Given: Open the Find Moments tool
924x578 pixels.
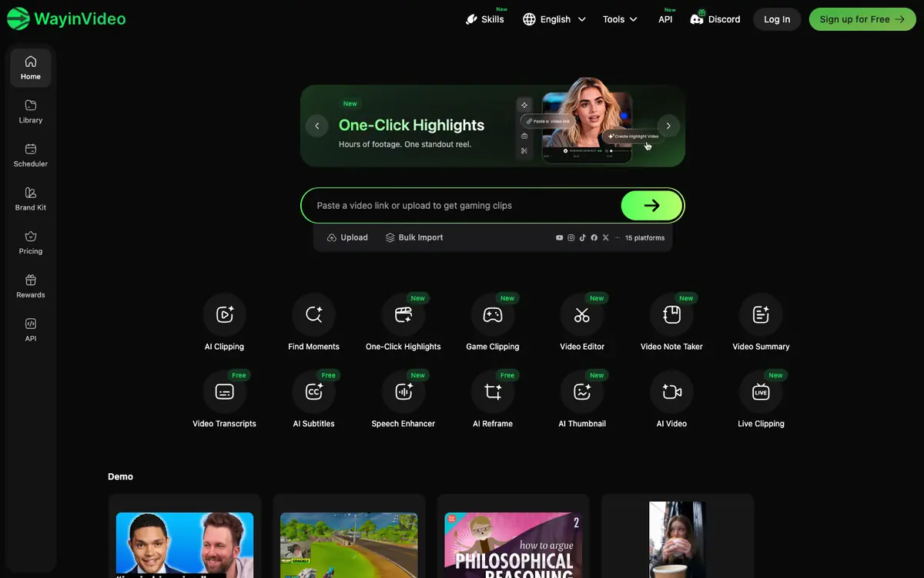Looking at the screenshot, I should pos(313,314).
